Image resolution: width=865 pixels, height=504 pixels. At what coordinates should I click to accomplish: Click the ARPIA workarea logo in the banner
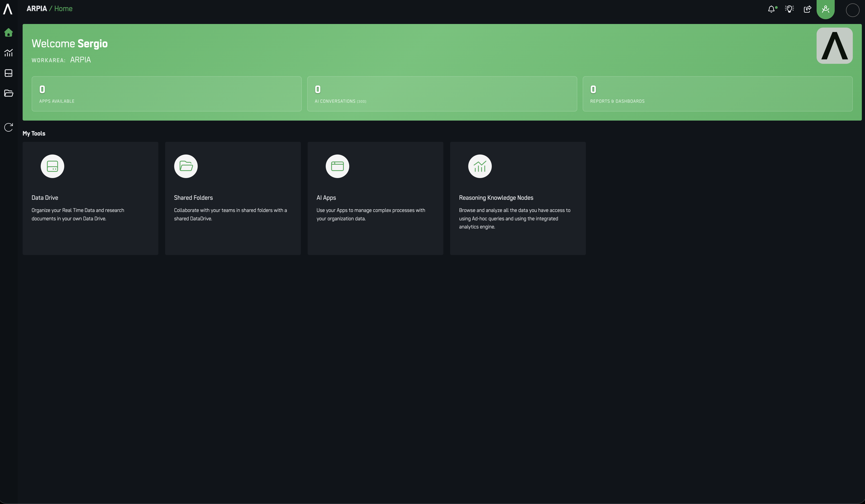[x=834, y=46]
